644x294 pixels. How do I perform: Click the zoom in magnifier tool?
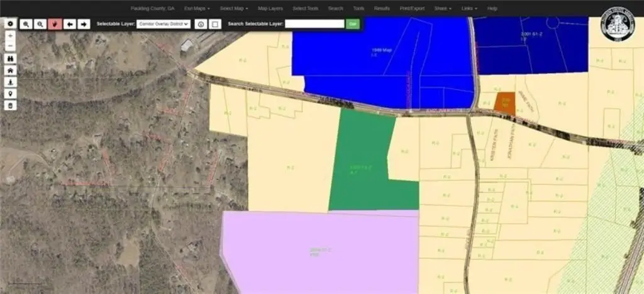26,24
